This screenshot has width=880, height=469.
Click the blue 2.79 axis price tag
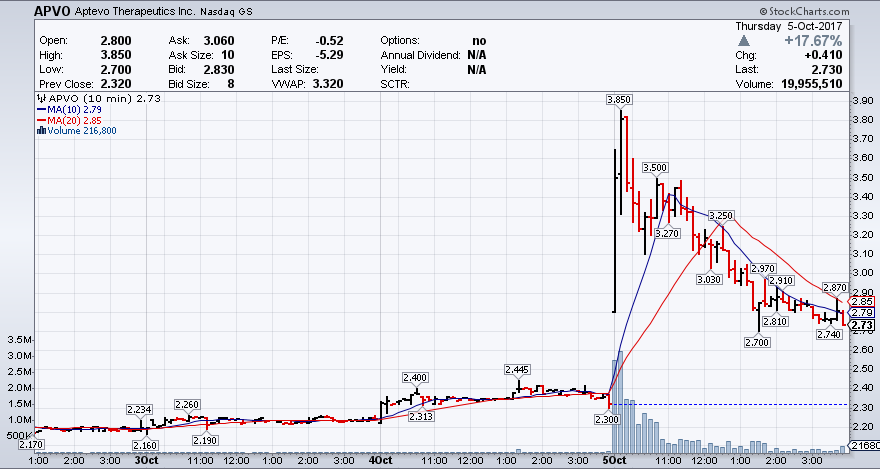click(x=862, y=313)
